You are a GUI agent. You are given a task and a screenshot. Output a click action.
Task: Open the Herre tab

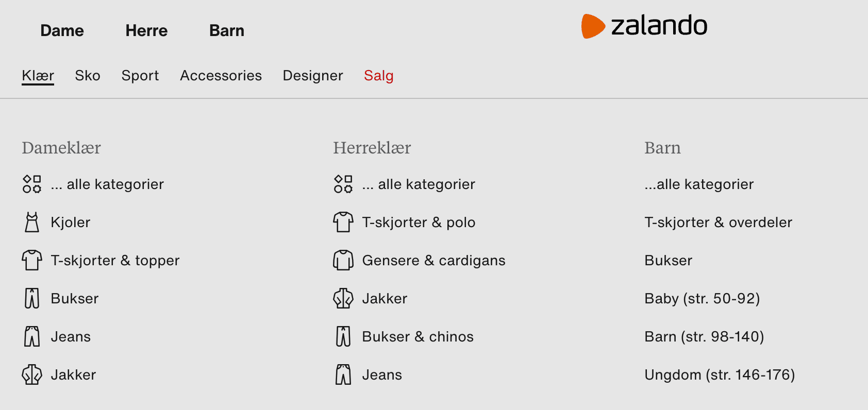[x=146, y=30]
